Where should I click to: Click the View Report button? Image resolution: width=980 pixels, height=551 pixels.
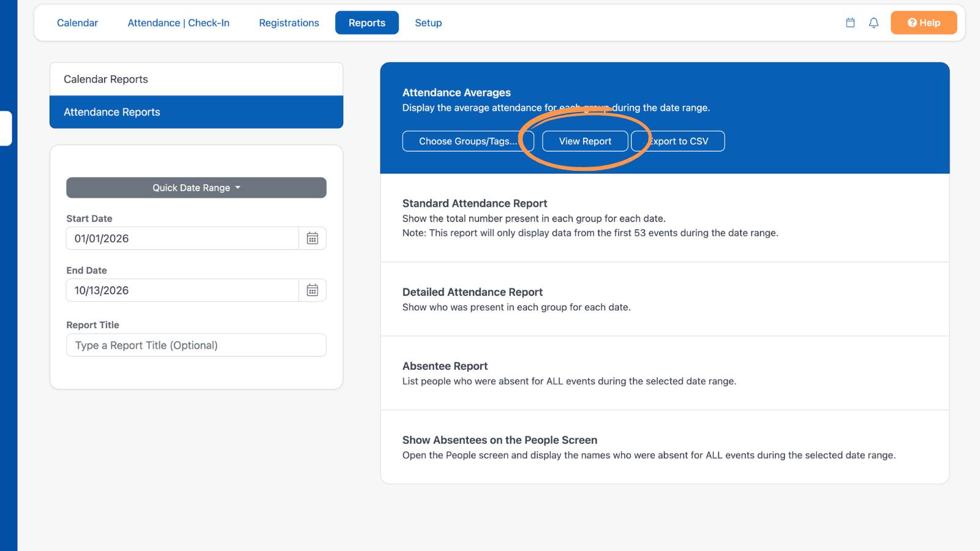tap(585, 141)
